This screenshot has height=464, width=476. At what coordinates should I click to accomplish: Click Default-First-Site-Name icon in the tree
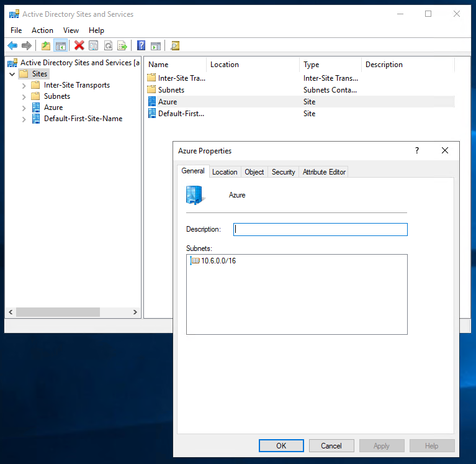coord(36,119)
